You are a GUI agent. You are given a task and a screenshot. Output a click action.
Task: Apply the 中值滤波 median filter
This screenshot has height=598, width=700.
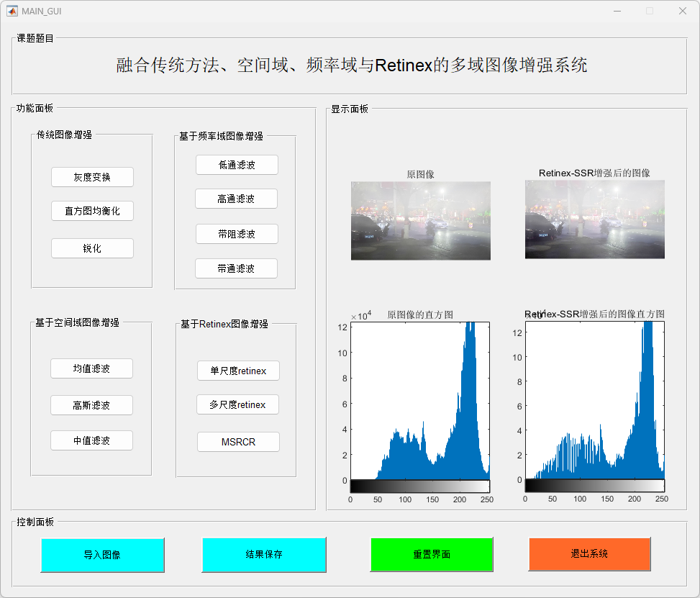pyautogui.click(x=91, y=440)
